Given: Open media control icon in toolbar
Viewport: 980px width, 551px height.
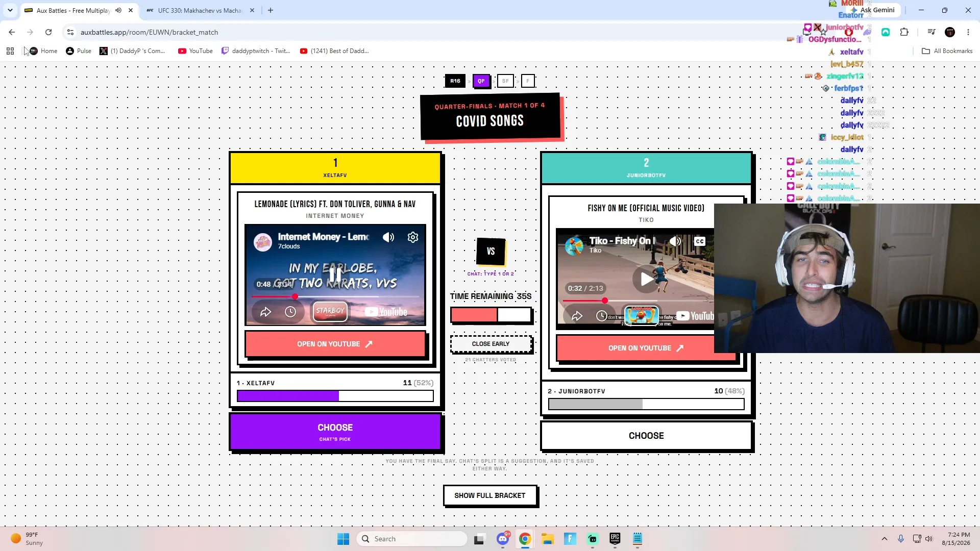Looking at the screenshot, I should (932, 32).
